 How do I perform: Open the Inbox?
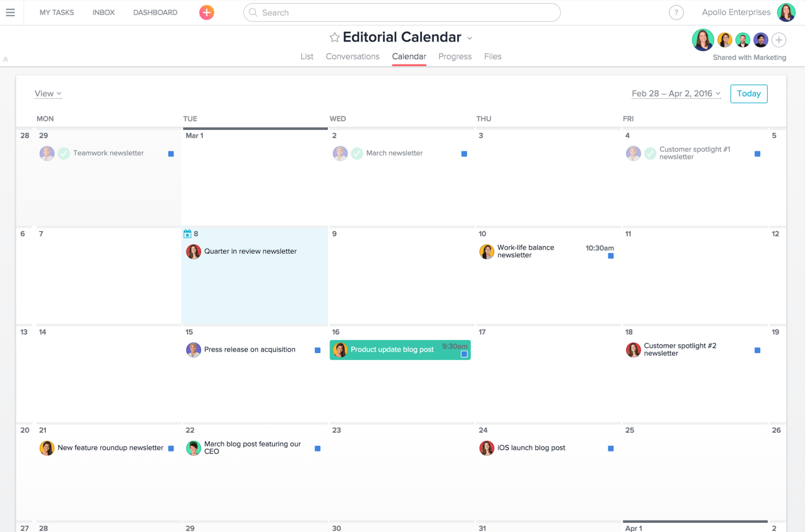103,12
